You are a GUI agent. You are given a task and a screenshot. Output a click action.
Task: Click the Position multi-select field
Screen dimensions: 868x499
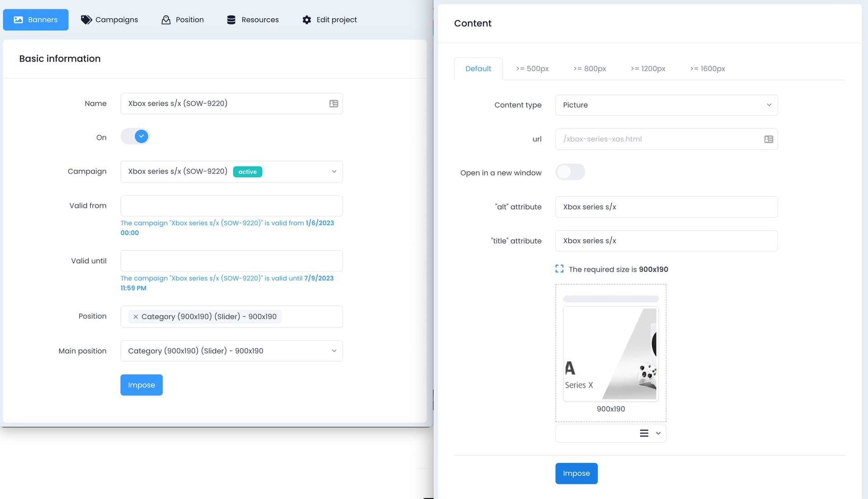click(x=231, y=317)
